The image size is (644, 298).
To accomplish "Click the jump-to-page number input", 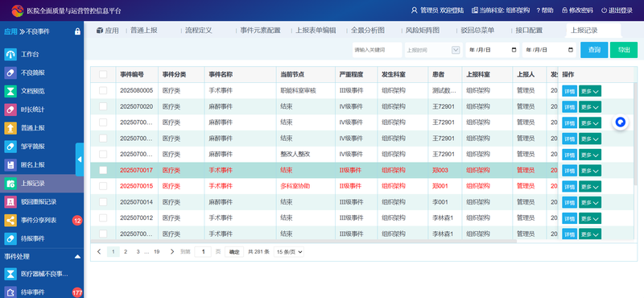I will pos(203,252).
